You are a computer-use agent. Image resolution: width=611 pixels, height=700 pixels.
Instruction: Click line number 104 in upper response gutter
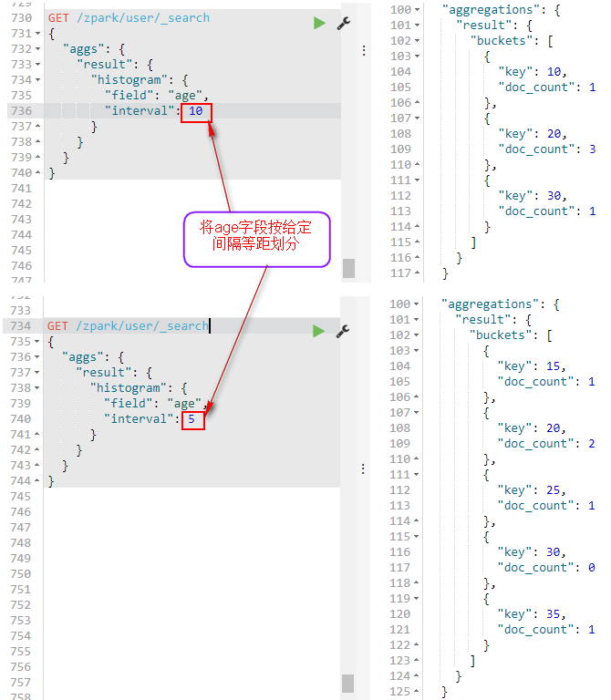[x=400, y=72]
